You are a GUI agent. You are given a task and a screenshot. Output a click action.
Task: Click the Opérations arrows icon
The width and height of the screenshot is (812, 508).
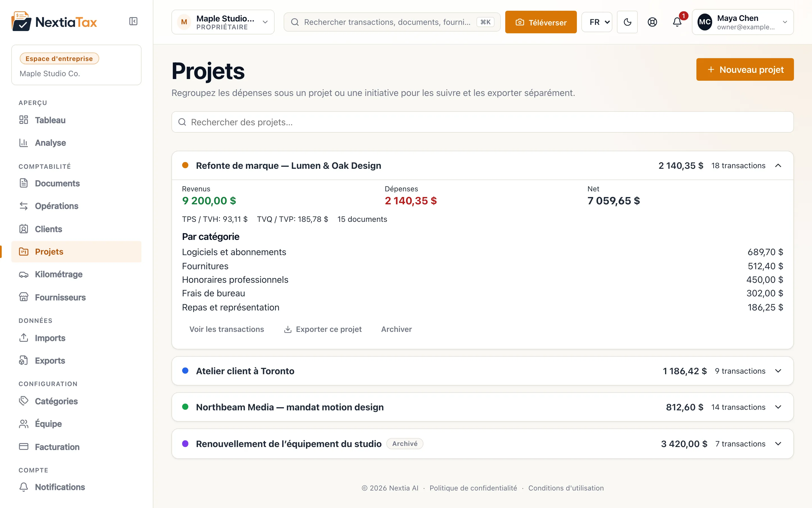23,206
